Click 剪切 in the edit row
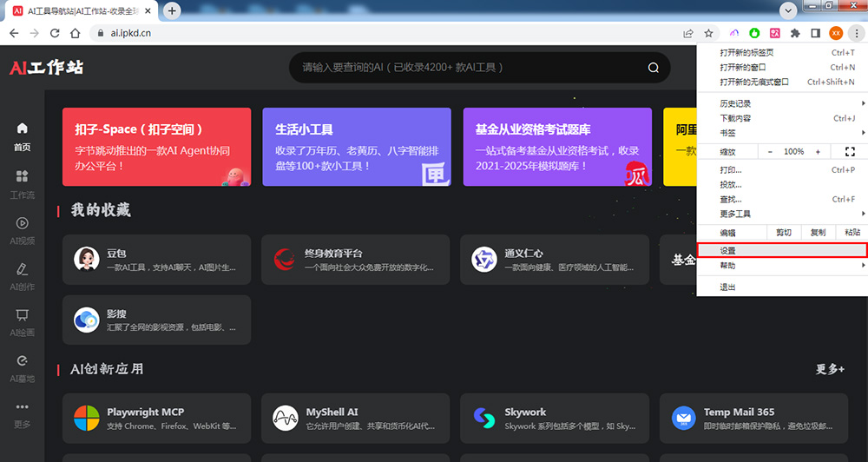 (784, 233)
